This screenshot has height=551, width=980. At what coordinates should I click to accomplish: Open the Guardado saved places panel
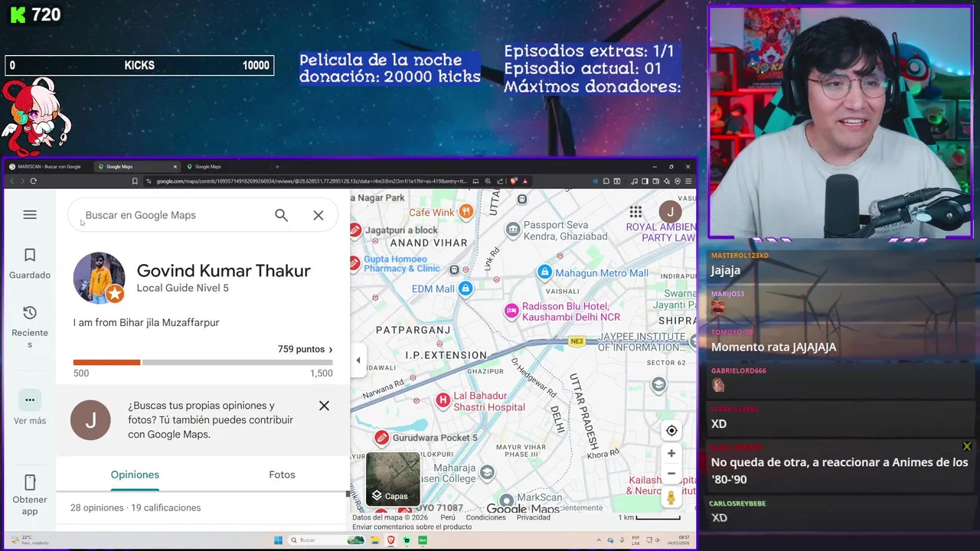[30, 264]
